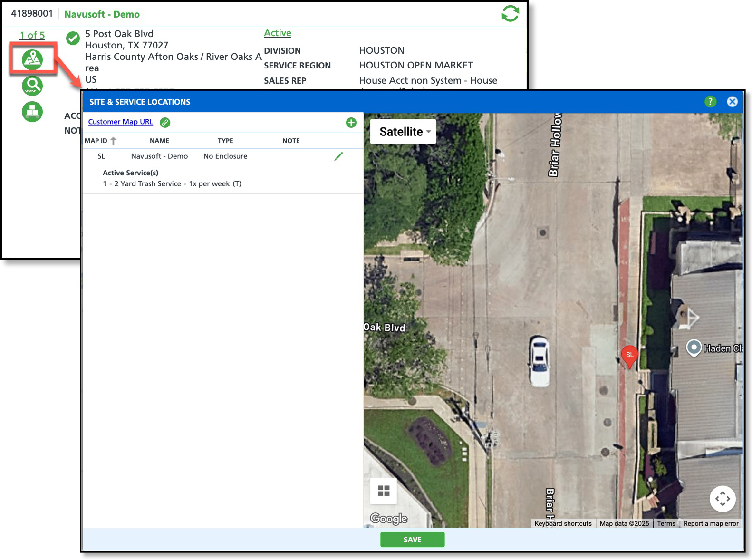Click the NOTE column header
The height and width of the screenshot is (560, 752).
(291, 141)
